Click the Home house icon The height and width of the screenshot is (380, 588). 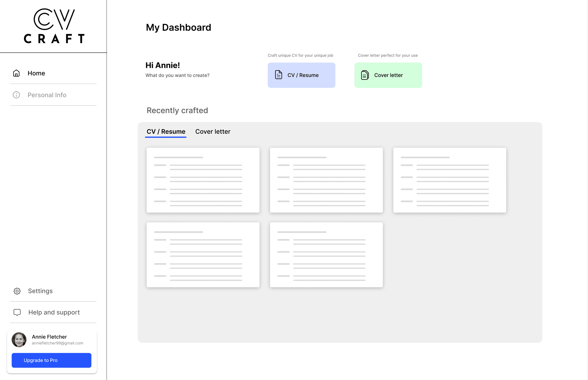[16, 73]
